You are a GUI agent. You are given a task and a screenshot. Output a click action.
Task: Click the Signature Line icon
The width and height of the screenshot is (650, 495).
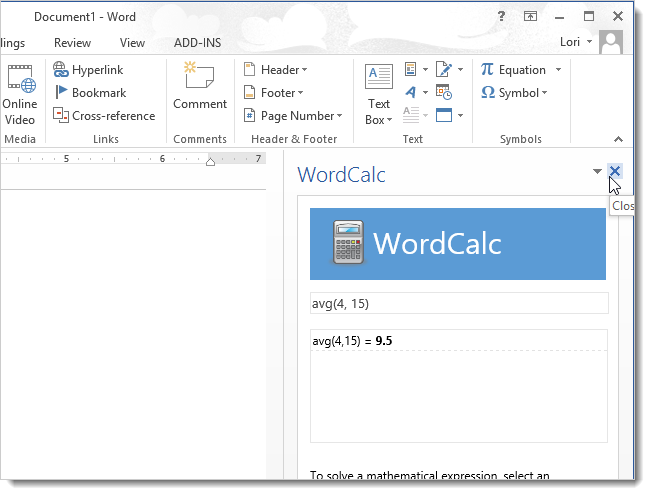(444, 69)
